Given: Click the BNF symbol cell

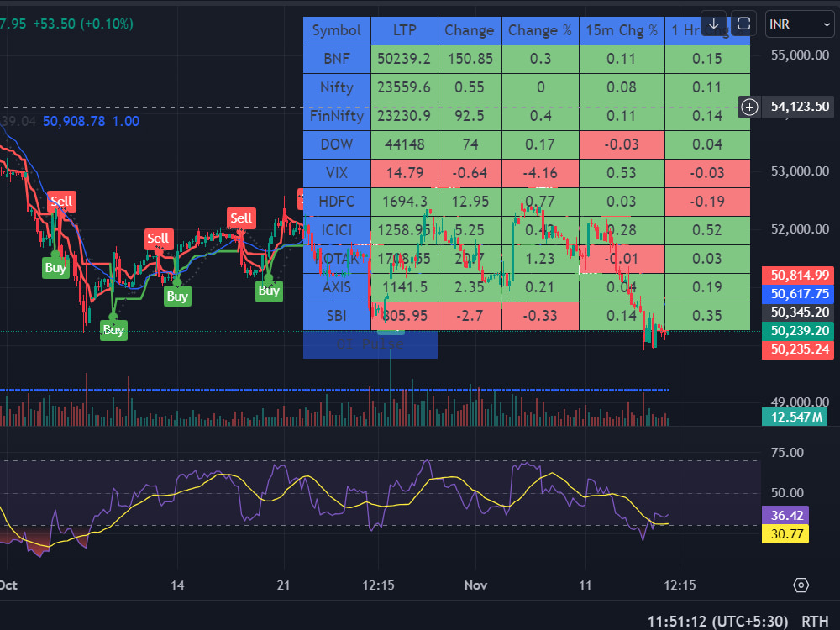Looking at the screenshot, I should (x=337, y=59).
